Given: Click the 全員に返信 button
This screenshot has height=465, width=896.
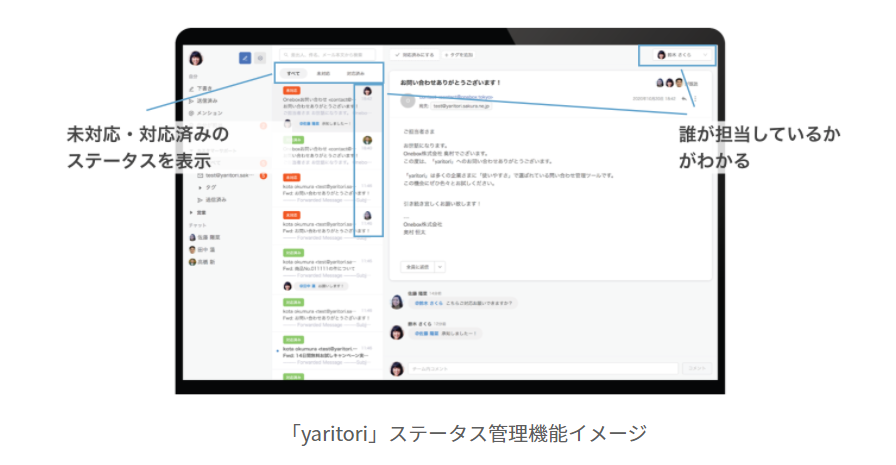Looking at the screenshot, I should pos(417,267).
